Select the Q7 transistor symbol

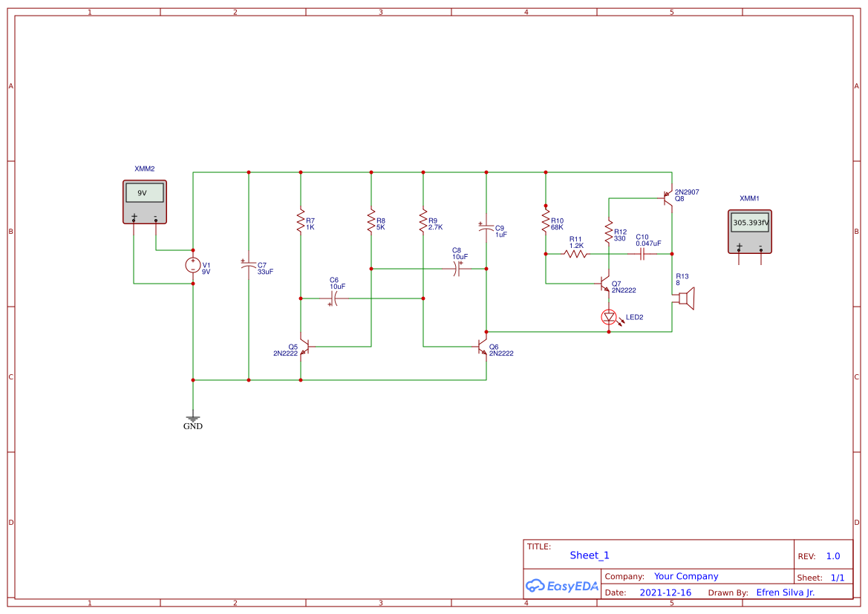[x=605, y=284]
